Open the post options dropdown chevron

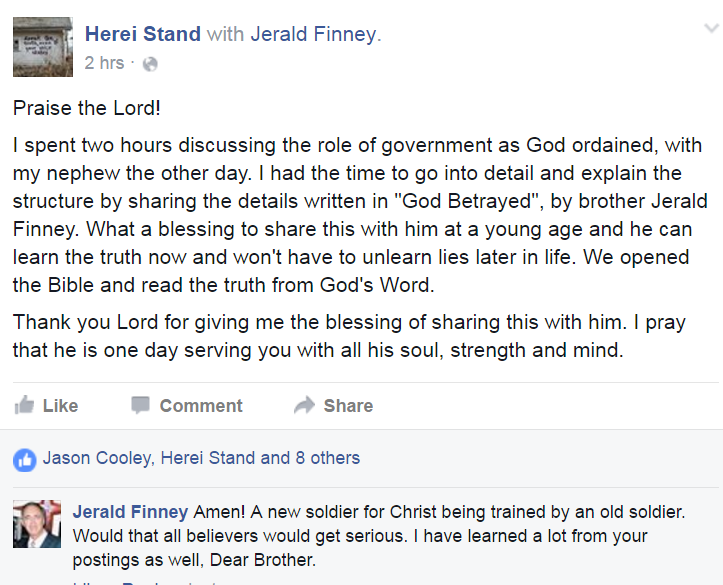click(x=710, y=30)
